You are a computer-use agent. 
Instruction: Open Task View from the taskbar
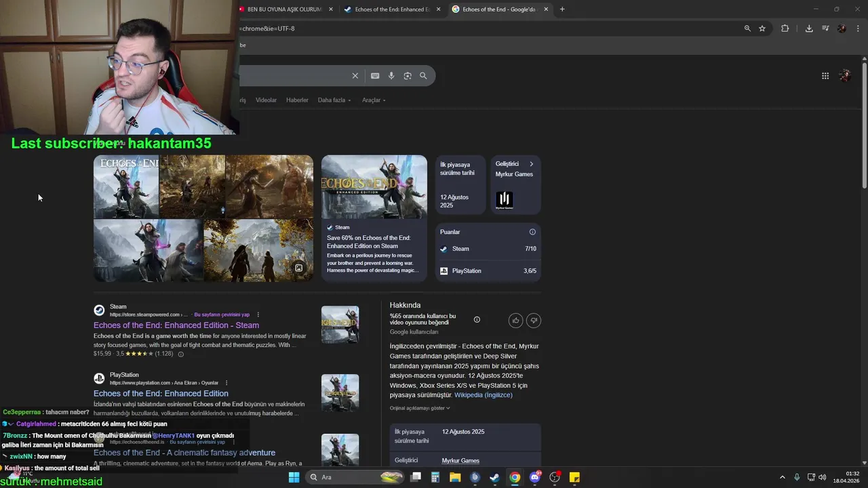click(x=416, y=477)
